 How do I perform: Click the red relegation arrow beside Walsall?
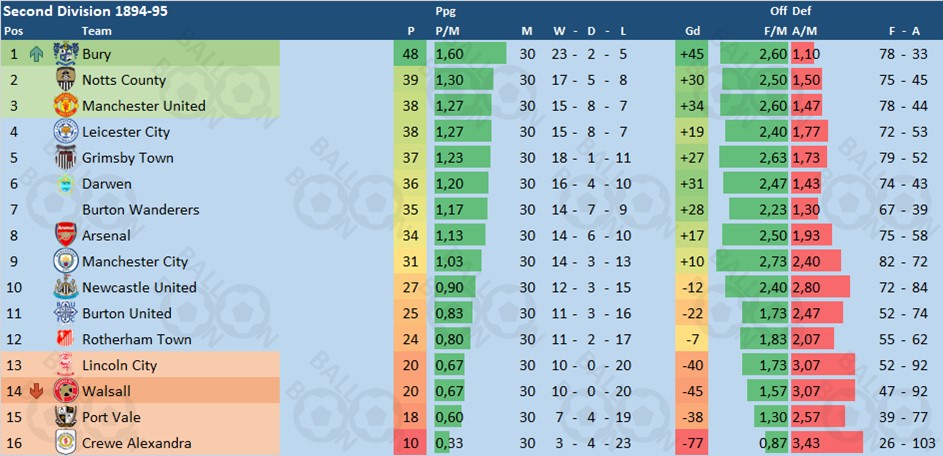tap(37, 391)
